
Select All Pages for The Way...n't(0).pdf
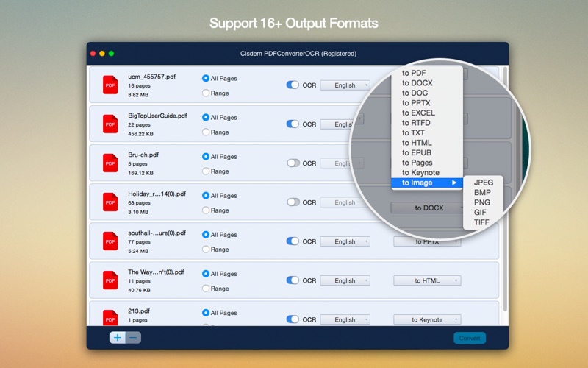[x=206, y=273]
